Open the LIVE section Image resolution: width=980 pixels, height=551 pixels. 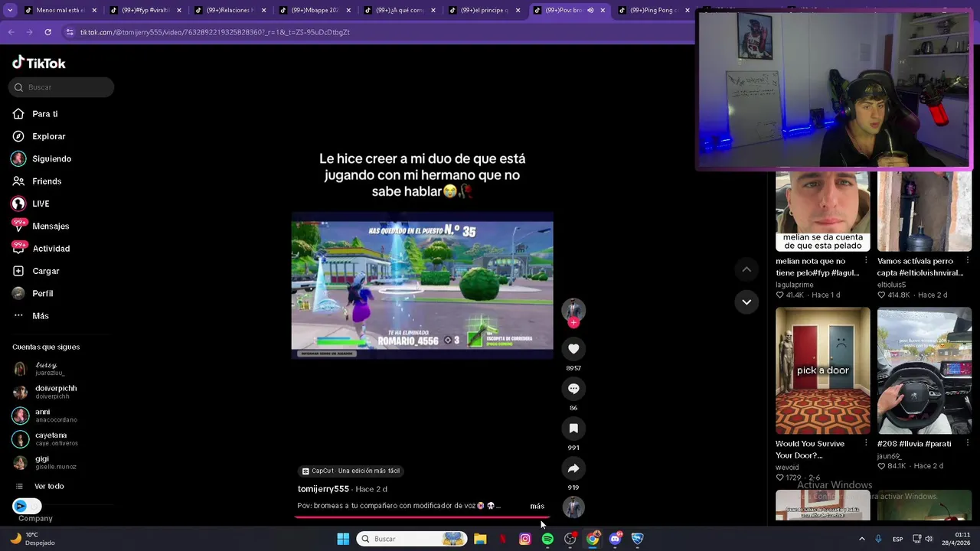pos(31,204)
